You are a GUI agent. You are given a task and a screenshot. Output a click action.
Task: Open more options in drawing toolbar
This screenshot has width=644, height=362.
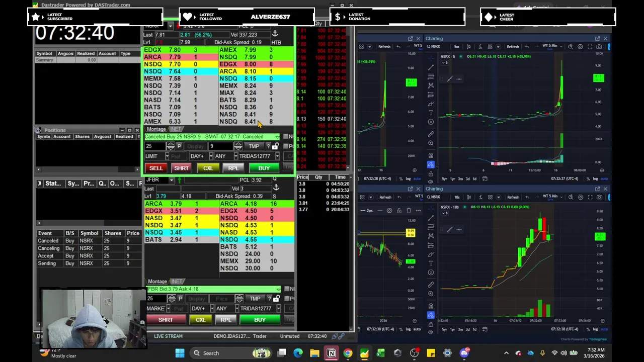419,211
